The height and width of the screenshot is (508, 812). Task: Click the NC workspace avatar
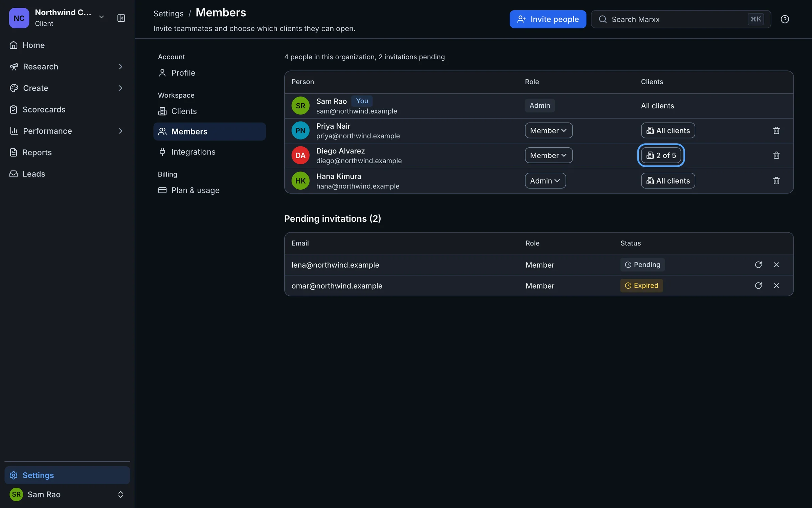(x=19, y=18)
